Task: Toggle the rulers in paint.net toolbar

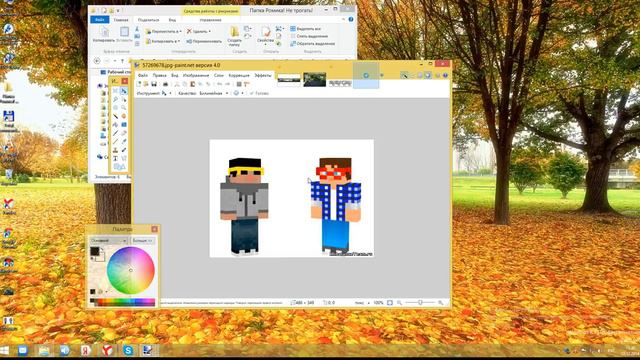Action: point(247,84)
